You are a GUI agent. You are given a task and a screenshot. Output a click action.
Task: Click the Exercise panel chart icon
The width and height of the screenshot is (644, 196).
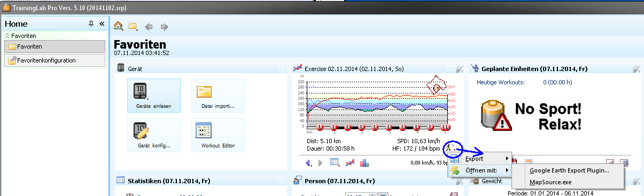(298, 68)
